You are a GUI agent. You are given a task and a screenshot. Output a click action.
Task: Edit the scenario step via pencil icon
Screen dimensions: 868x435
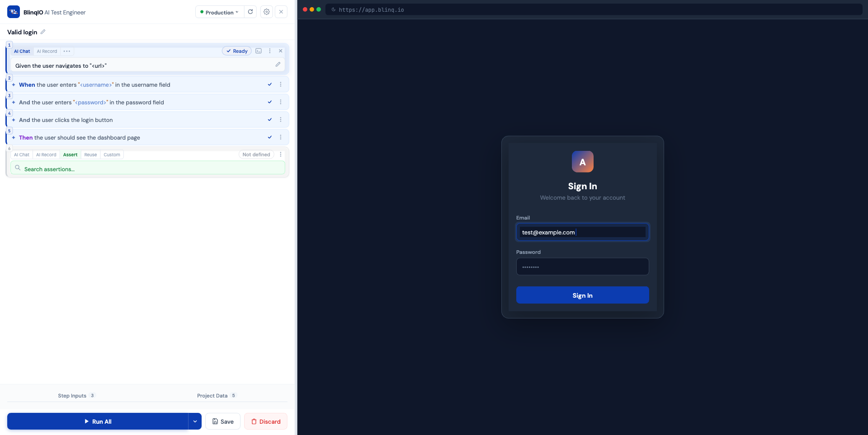[x=278, y=65]
